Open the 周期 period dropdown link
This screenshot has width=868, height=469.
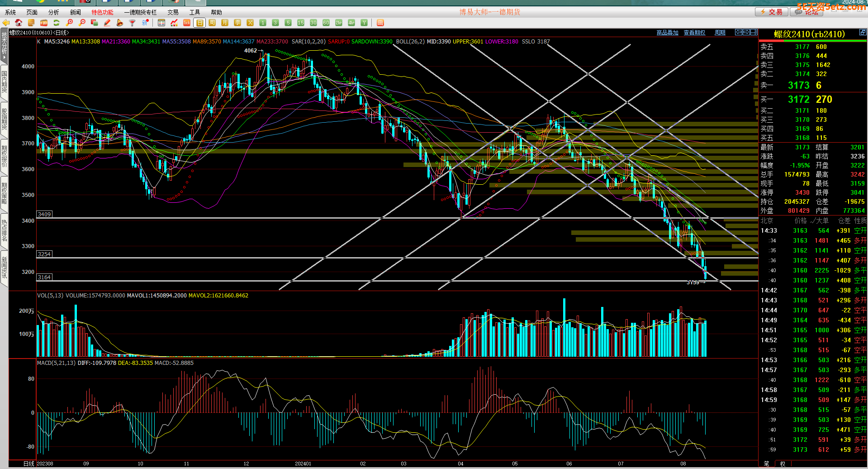720,33
